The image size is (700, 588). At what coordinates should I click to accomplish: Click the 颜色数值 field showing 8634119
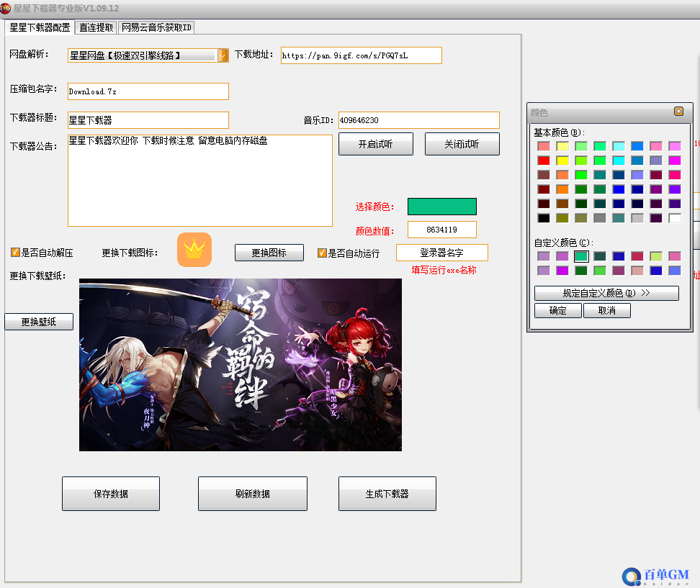(442, 230)
